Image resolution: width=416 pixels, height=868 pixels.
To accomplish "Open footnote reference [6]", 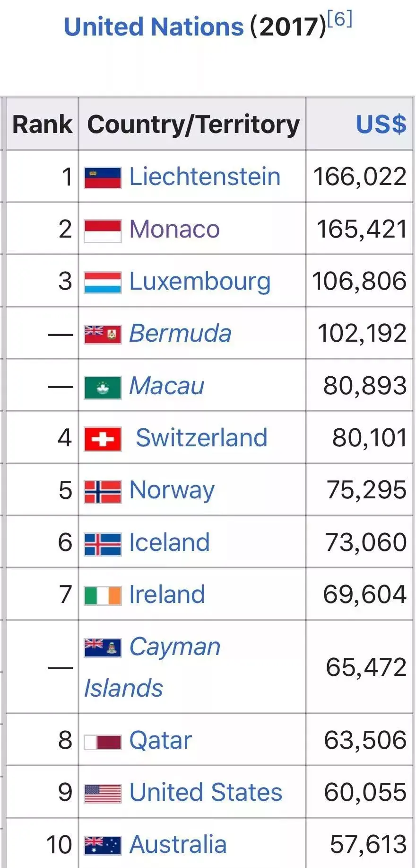I will [339, 19].
